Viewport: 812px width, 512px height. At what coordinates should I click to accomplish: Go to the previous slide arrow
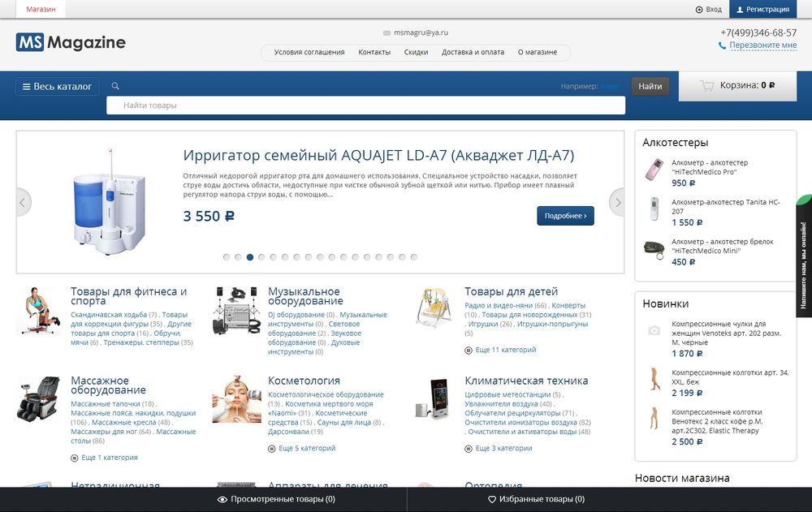22,202
